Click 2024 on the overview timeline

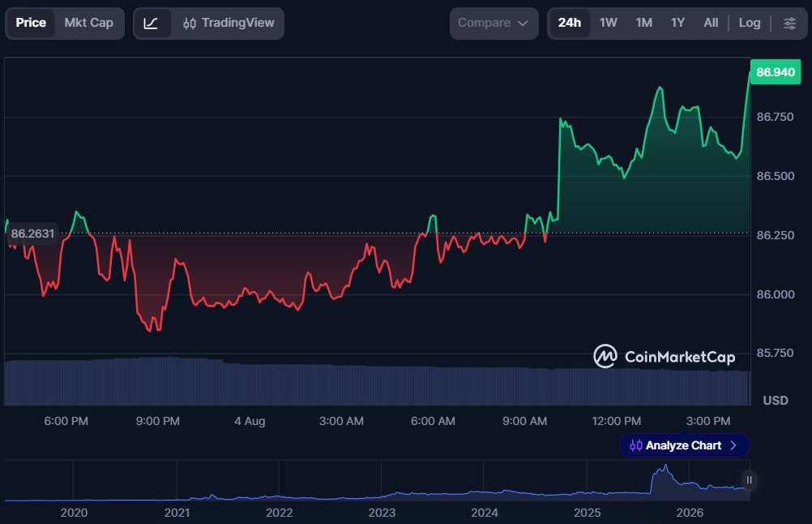click(484, 513)
